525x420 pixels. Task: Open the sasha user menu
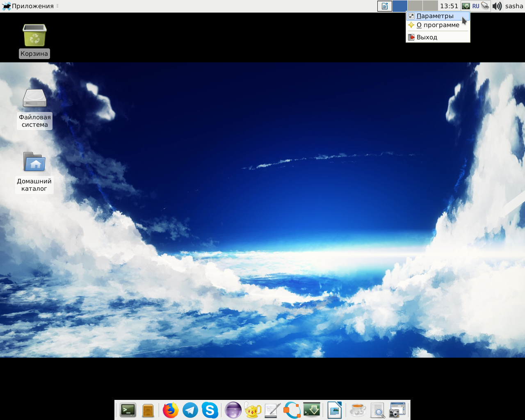coord(514,6)
